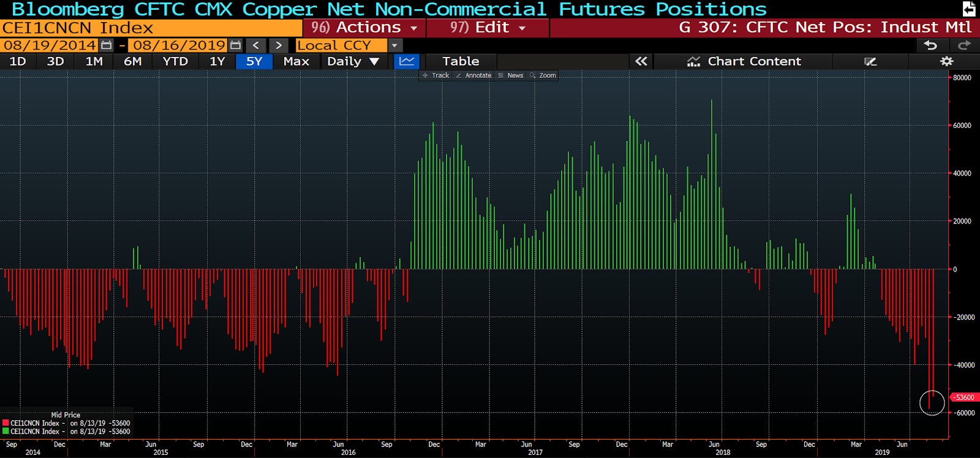This screenshot has height=458, width=980.
Task: Click the redo arrow icon
Action: 964,45
